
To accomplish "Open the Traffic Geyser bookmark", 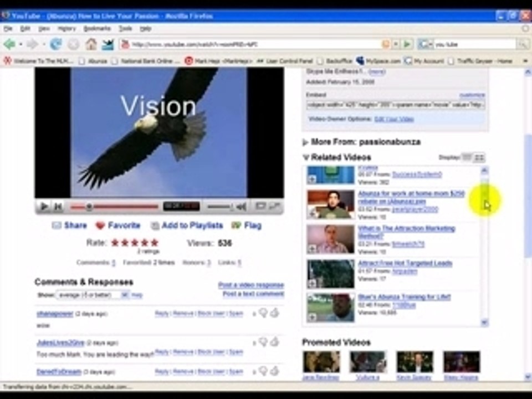I will click(x=480, y=61).
